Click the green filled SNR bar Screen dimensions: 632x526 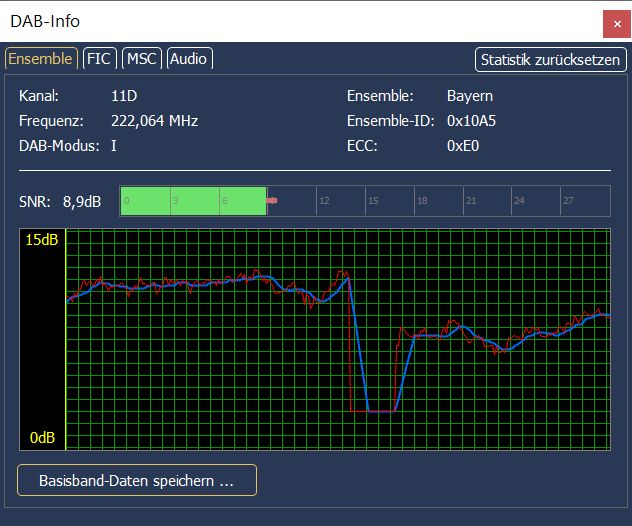click(193, 201)
